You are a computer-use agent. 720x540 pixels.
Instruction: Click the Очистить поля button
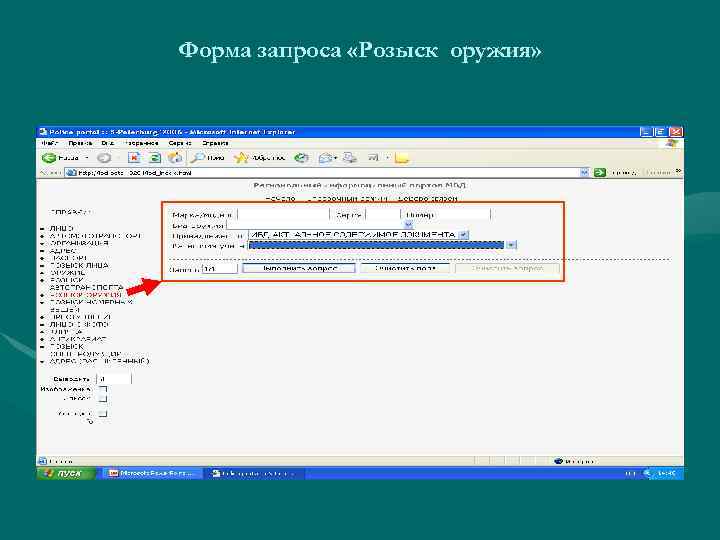tap(405, 268)
